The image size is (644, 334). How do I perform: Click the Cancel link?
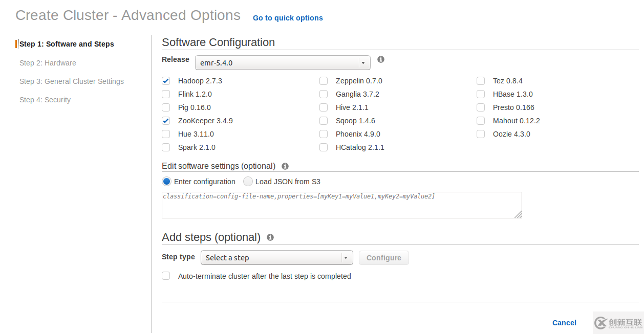[564, 323]
